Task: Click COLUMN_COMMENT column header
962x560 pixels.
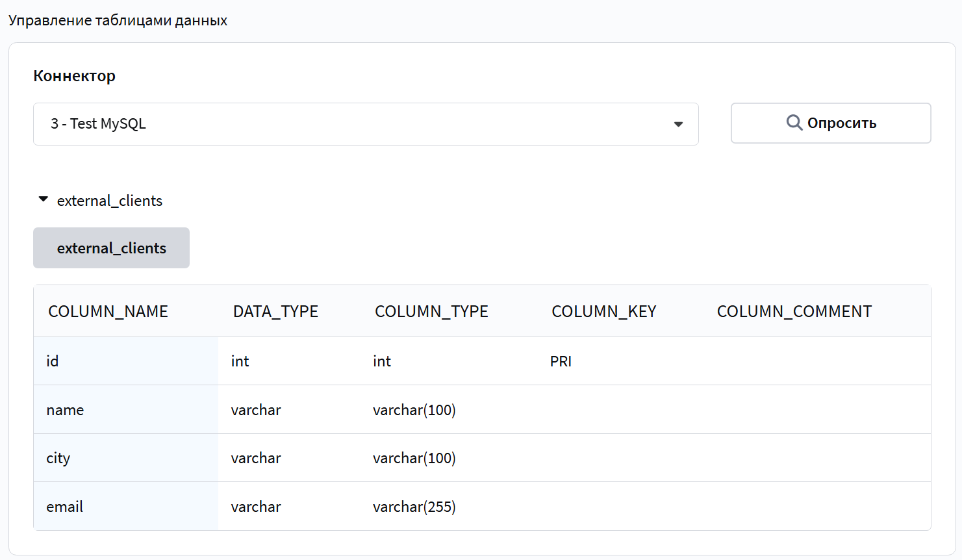Action: pos(794,311)
